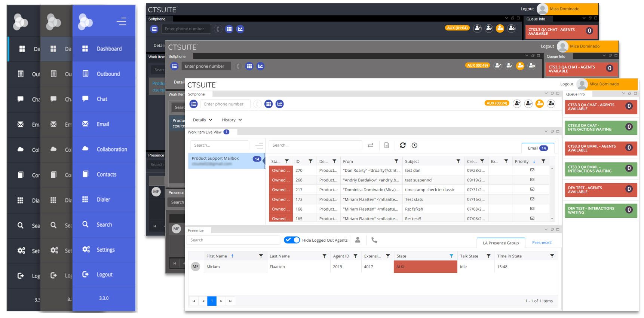Viewport: 644px width, 318px height.
Task: Toggle the State column filter
Action: [x=451, y=256]
